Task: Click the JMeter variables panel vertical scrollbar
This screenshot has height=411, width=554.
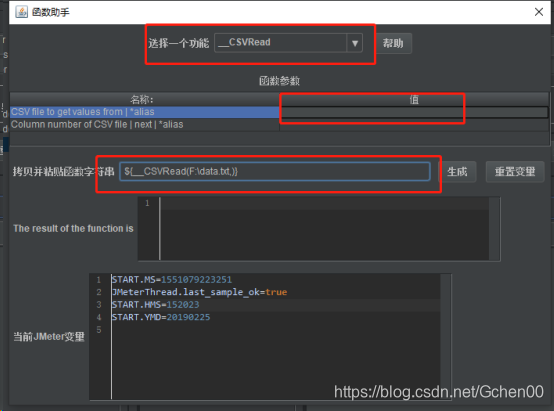Action: coord(446,336)
